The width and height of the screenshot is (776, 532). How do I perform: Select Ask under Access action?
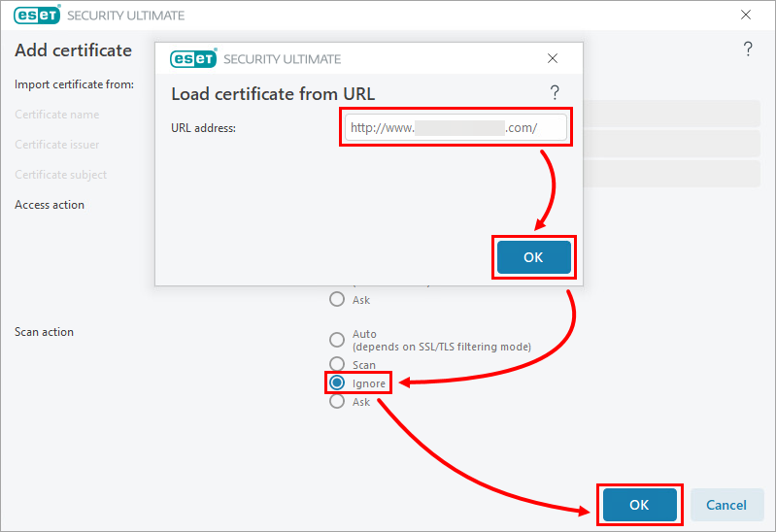(x=337, y=299)
